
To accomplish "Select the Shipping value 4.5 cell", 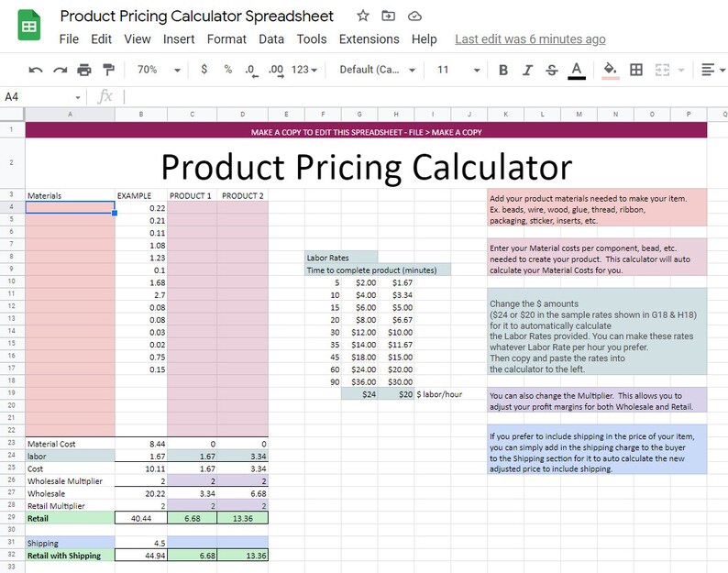I will click(x=141, y=543).
